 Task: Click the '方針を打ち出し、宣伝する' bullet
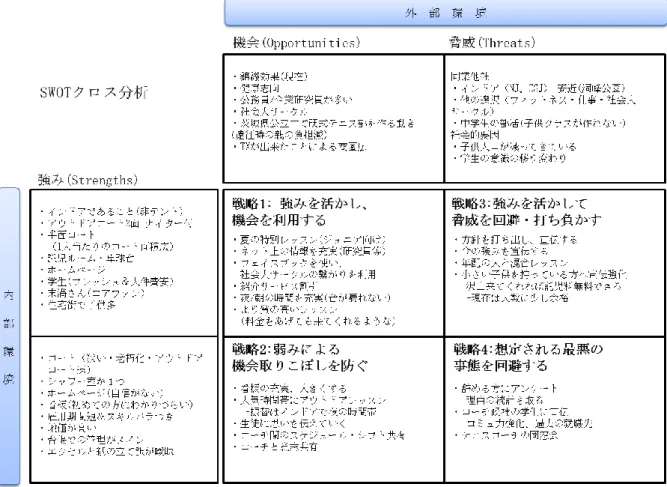[x=516, y=240]
